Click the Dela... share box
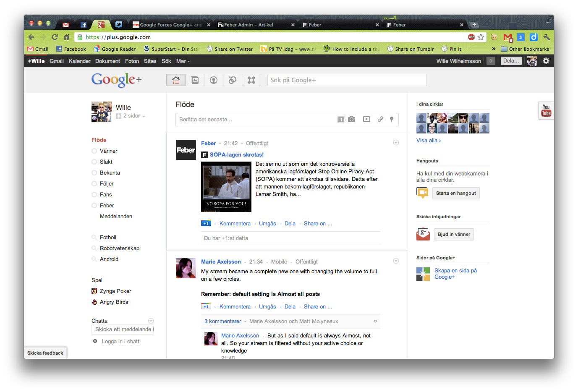578x392 pixels. coord(511,61)
